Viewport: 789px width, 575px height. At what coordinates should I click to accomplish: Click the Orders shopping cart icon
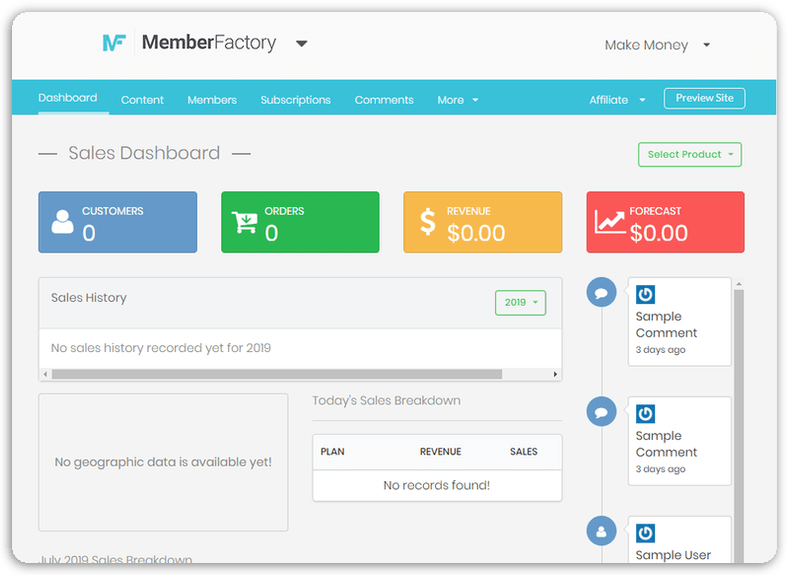point(245,222)
